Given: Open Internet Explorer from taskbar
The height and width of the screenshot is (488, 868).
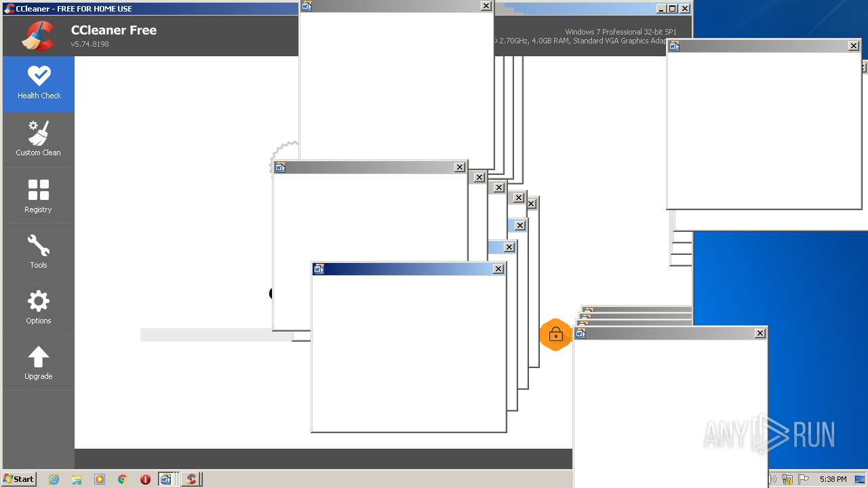Looking at the screenshot, I should (x=54, y=479).
